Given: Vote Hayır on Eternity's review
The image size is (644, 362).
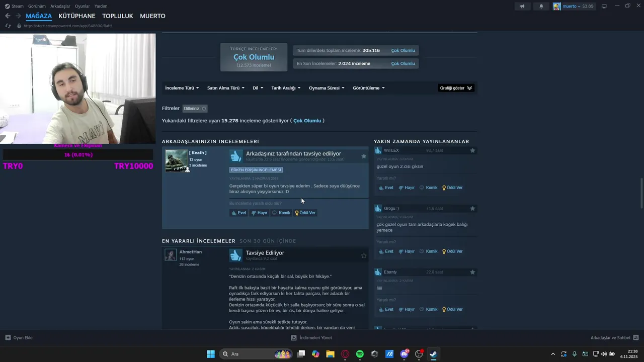Looking at the screenshot, I should coord(407,310).
